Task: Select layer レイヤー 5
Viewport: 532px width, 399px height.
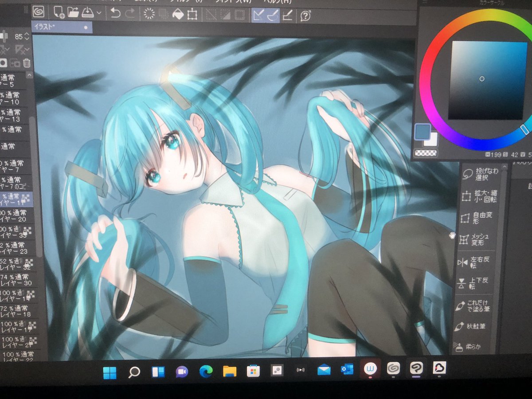Action: tap(13, 81)
